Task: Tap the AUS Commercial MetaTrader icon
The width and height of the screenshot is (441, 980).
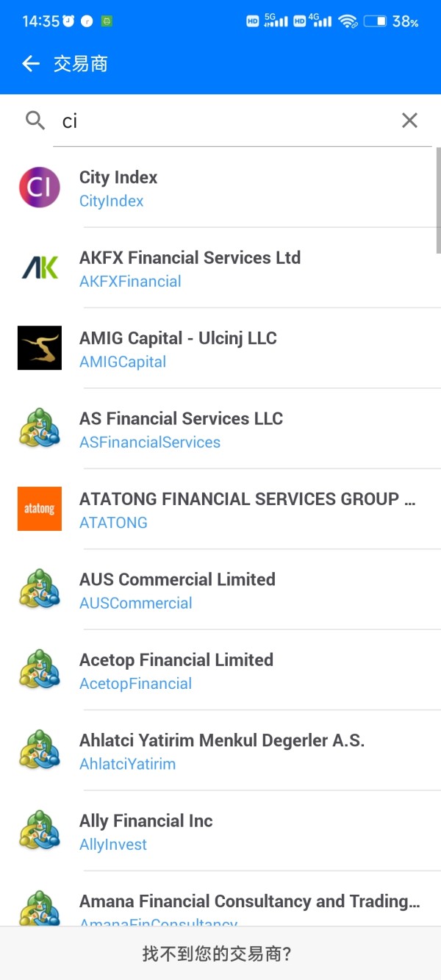Action: [x=40, y=590]
